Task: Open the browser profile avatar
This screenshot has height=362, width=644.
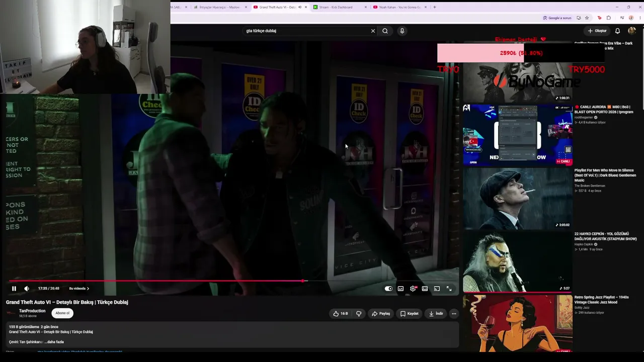Action: coord(631,18)
